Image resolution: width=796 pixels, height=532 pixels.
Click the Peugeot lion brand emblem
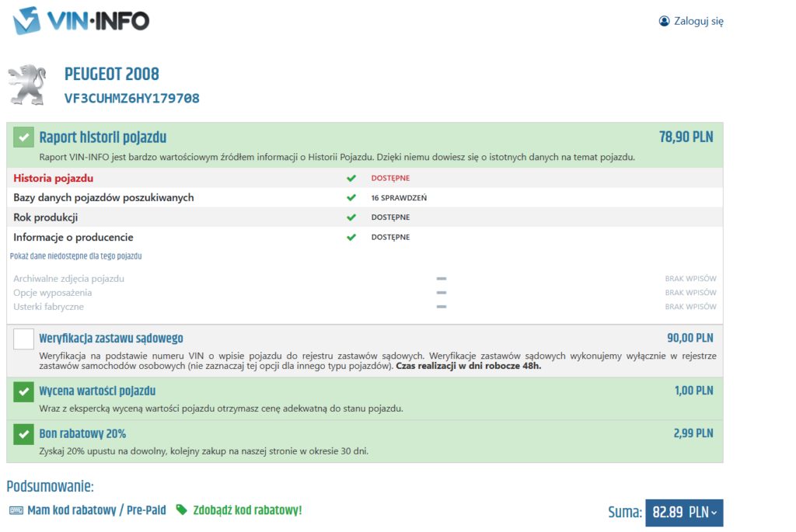(x=28, y=85)
